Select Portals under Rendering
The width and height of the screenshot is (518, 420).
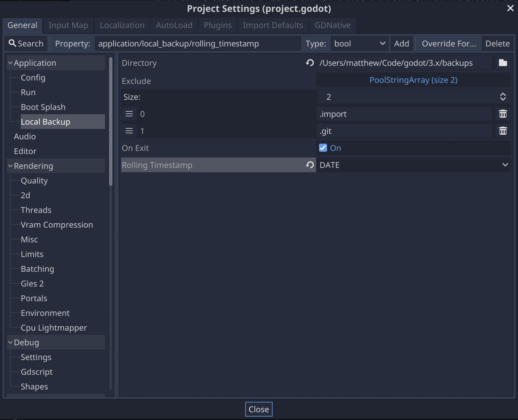point(34,298)
